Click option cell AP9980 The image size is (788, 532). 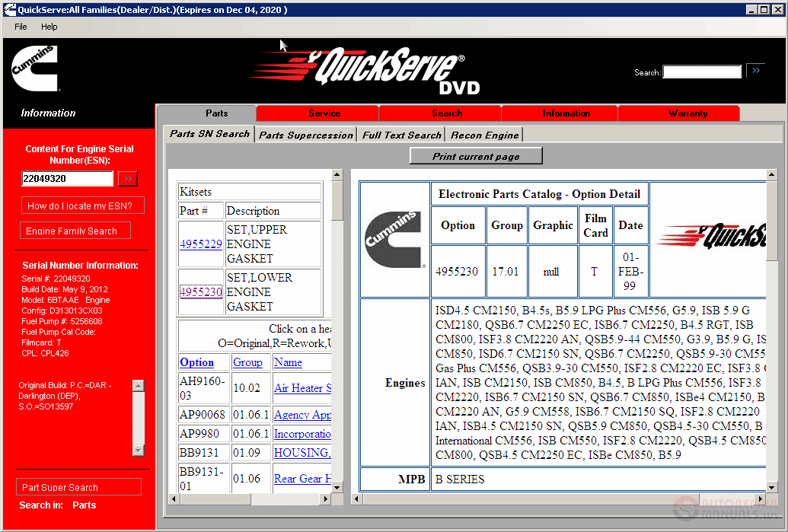coord(204,434)
